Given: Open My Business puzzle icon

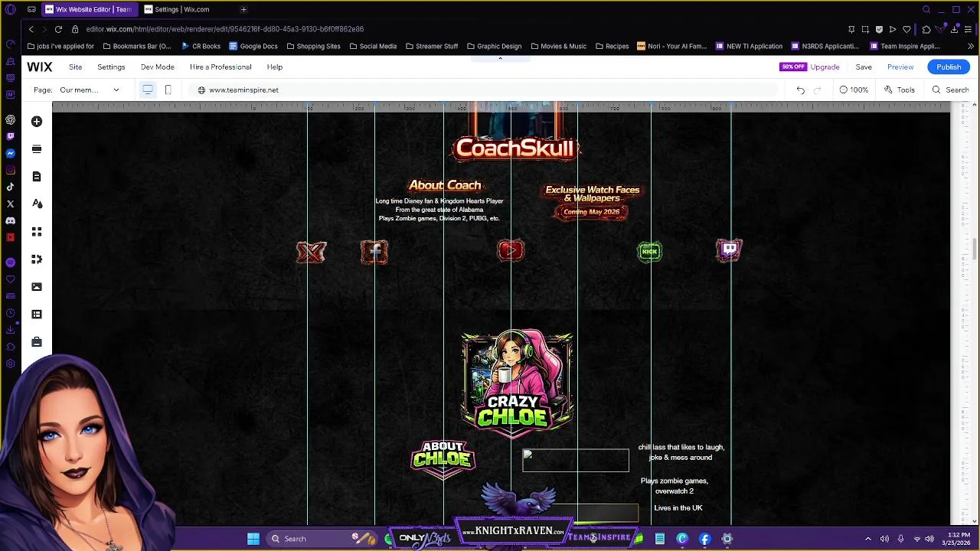Looking at the screenshot, I should (x=37, y=259).
